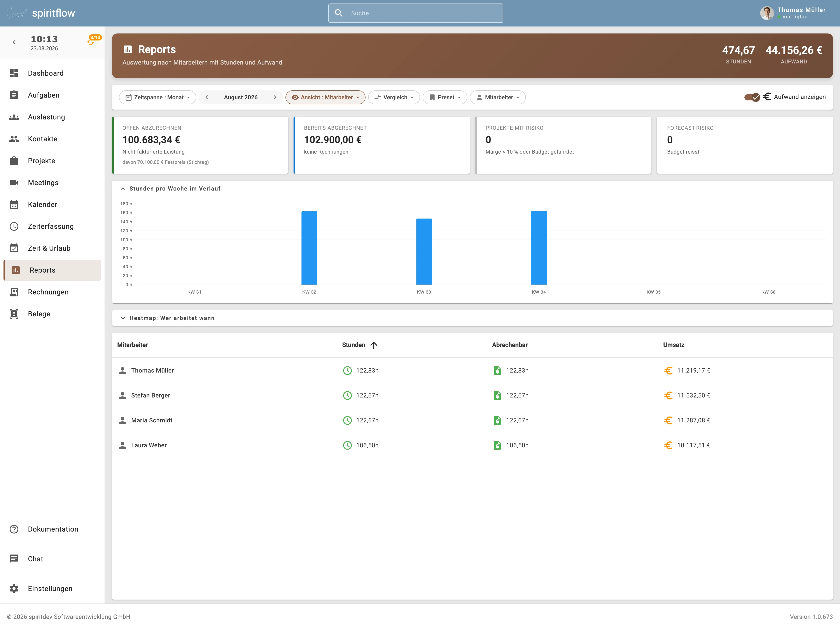
Task: Expand the Heatmap: Wer arbeitet wann section
Action: tap(123, 318)
